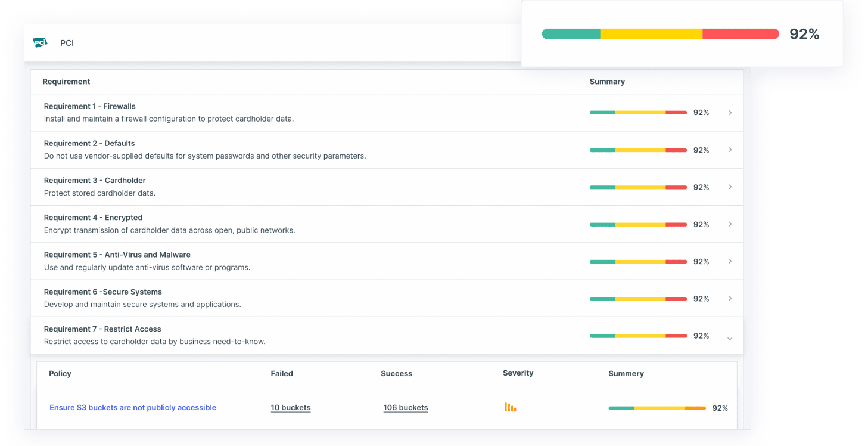Click the PCI title text

coord(67,43)
